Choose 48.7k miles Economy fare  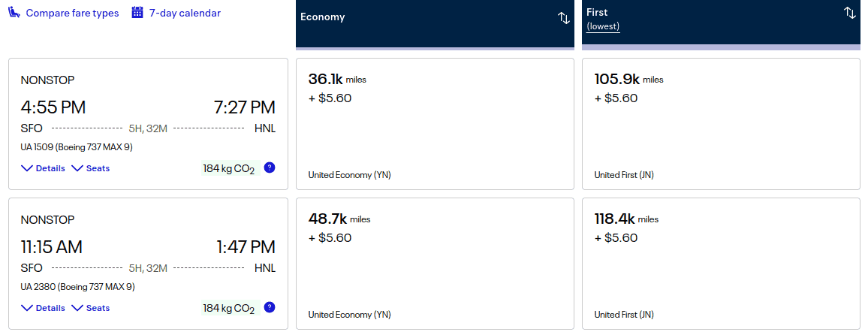click(x=435, y=264)
